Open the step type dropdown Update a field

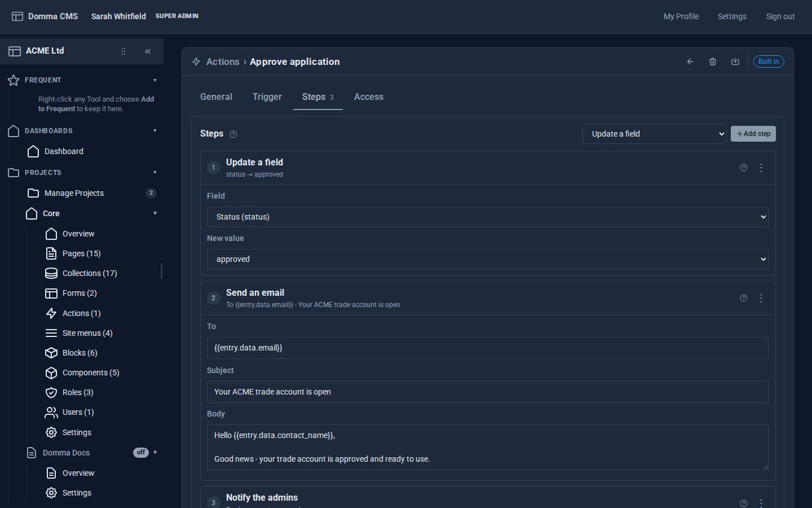coord(655,134)
